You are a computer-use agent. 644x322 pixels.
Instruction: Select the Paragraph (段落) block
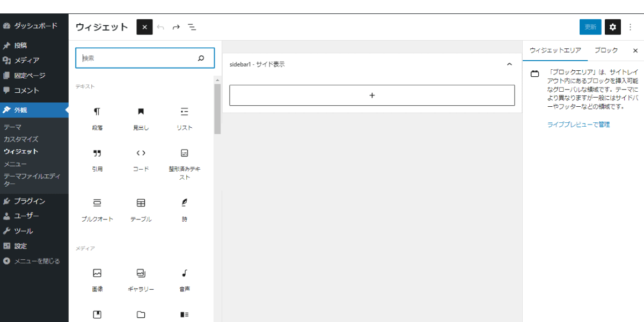click(97, 119)
